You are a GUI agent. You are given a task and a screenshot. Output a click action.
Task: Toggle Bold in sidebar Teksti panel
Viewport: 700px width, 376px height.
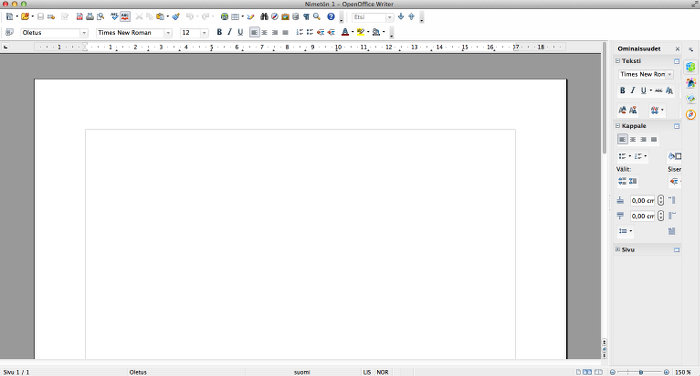pyautogui.click(x=622, y=90)
